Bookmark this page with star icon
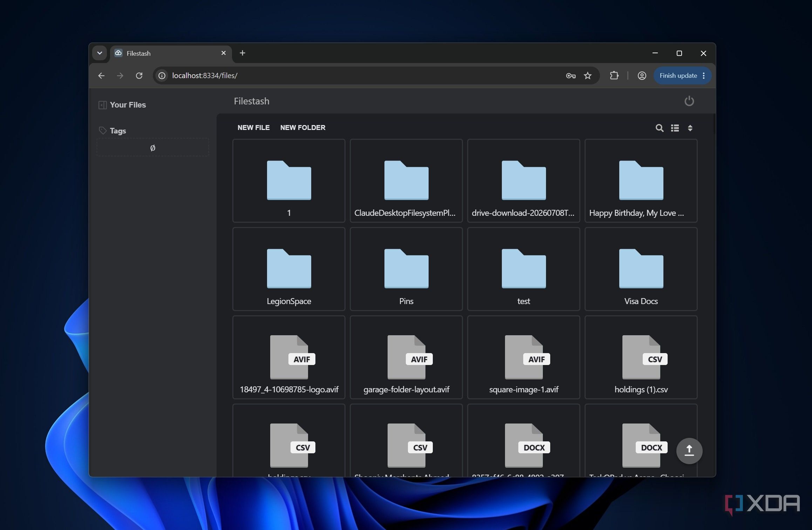This screenshot has width=812, height=530. 588,76
